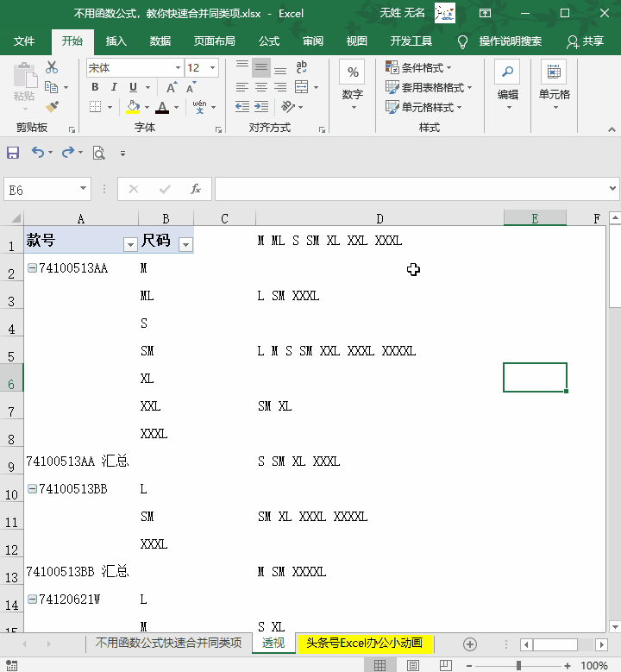Click the Merge and Center icon
Image resolution: width=621 pixels, height=672 pixels.
coord(301,87)
